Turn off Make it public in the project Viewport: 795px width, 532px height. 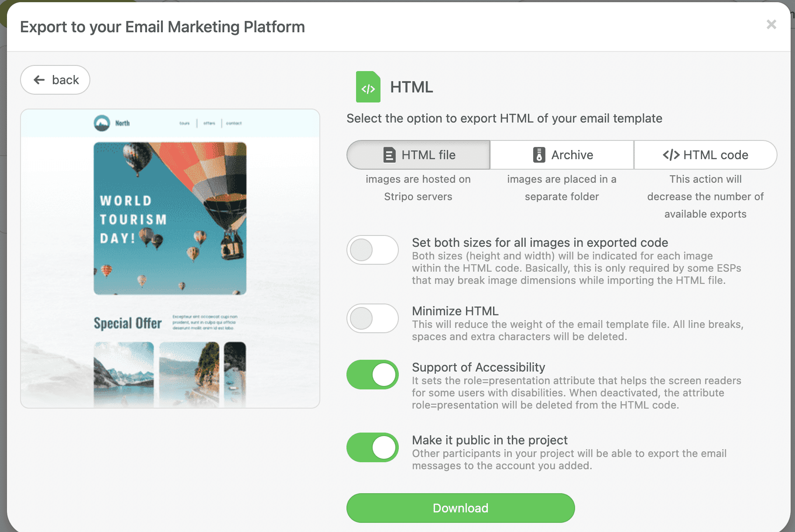click(x=372, y=447)
